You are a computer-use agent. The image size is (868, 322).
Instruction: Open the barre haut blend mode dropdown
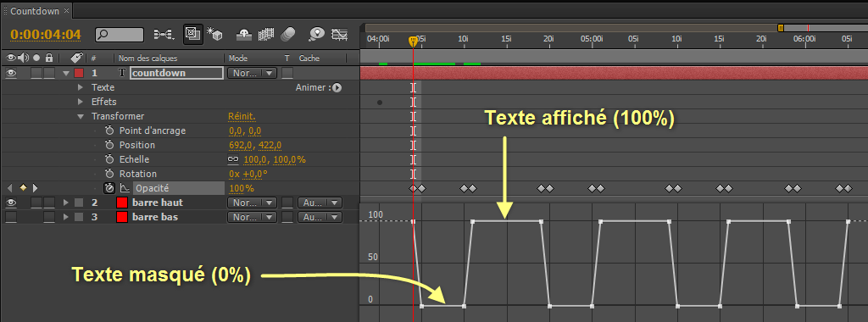tap(252, 203)
